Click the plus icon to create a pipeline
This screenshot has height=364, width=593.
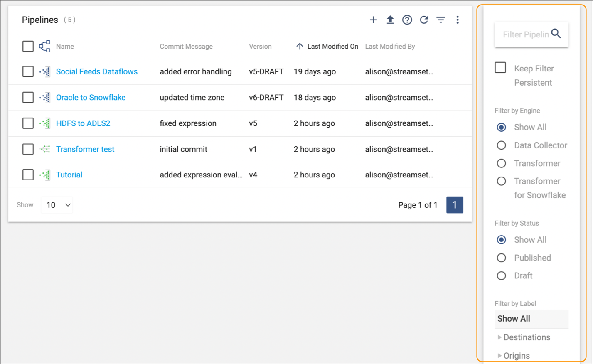(x=373, y=20)
